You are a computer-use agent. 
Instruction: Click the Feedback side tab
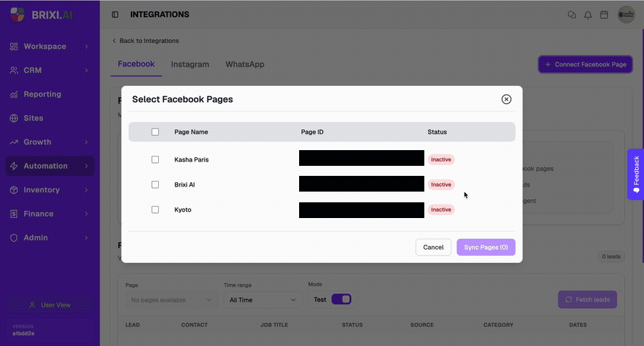pos(636,174)
